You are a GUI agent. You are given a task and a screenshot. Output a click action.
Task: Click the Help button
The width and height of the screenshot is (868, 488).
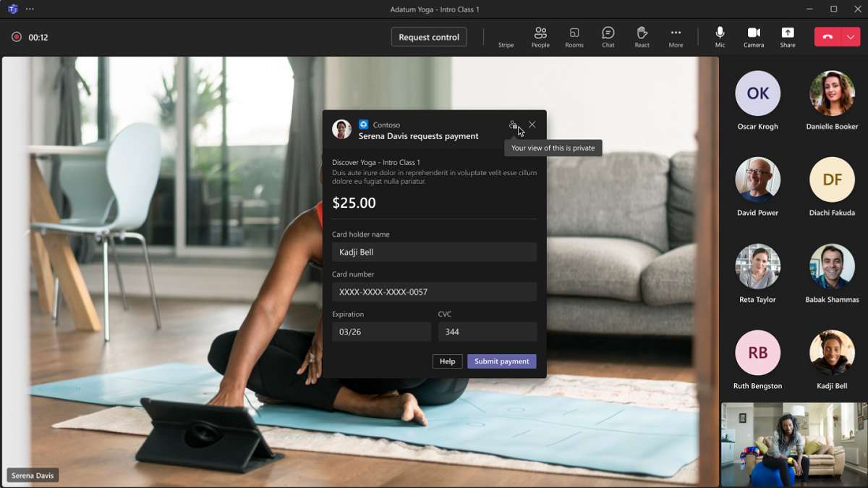(x=447, y=361)
